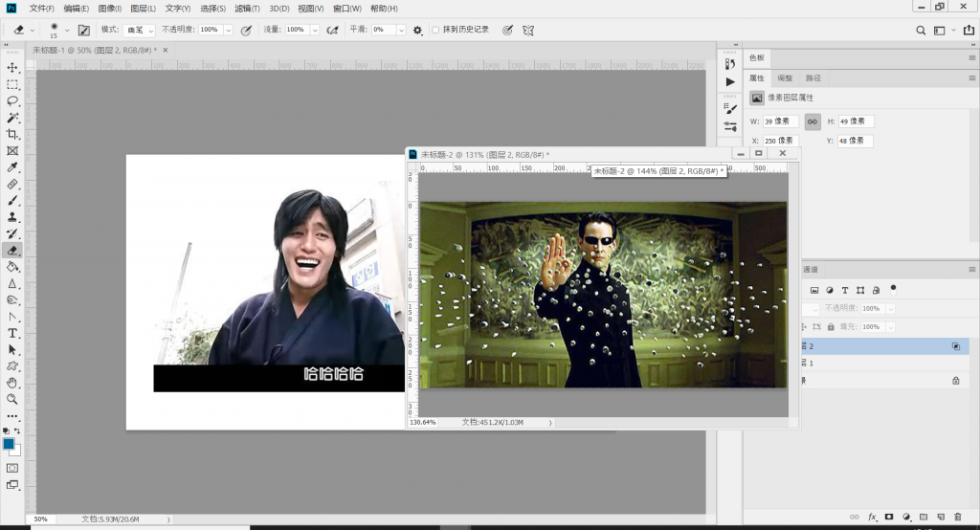
Task: Toggle the layer filter on/off switch
Action: click(x=893, y=289)
